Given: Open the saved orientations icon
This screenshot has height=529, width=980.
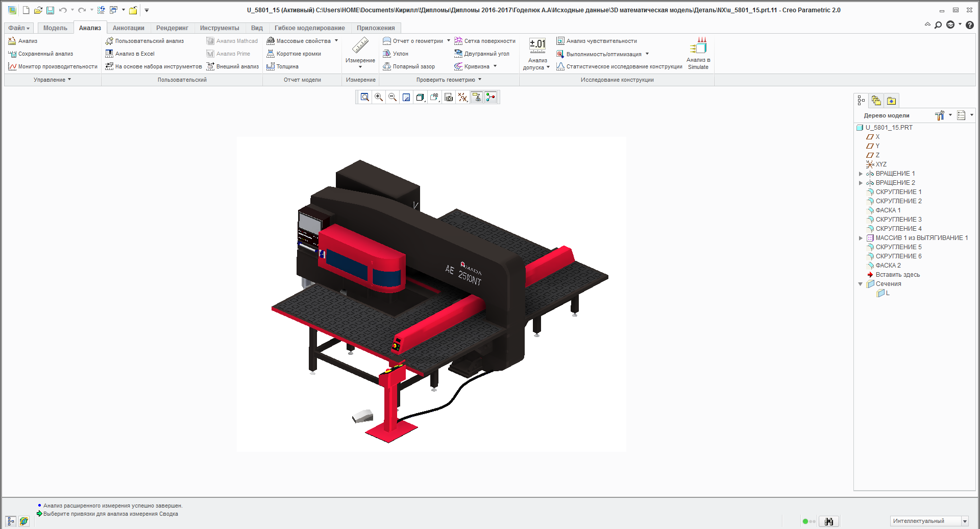Looking at the screenshot, I should click(x=434, y=97).
